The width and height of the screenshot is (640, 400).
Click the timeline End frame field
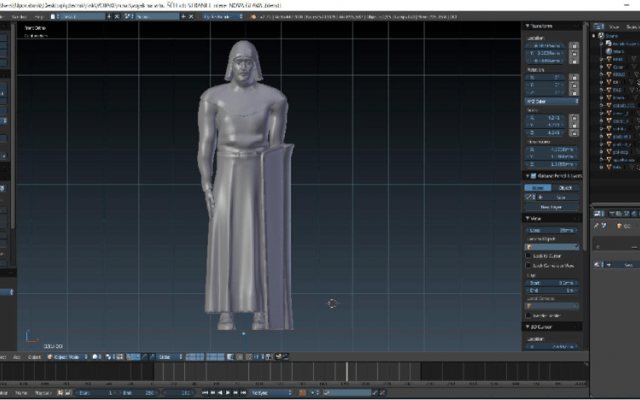138,393
